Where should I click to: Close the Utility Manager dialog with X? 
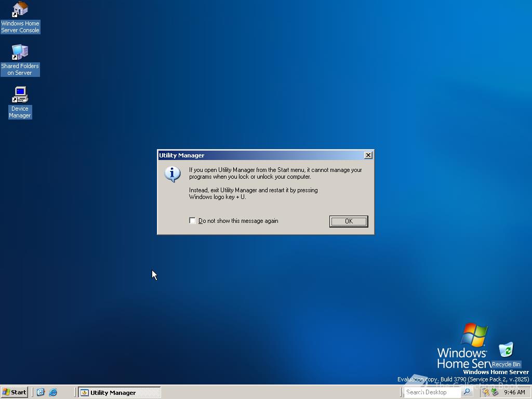[x=368, y=155]
